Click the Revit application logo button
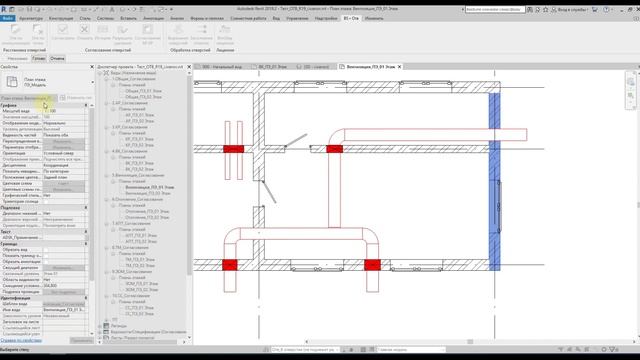 4,9
